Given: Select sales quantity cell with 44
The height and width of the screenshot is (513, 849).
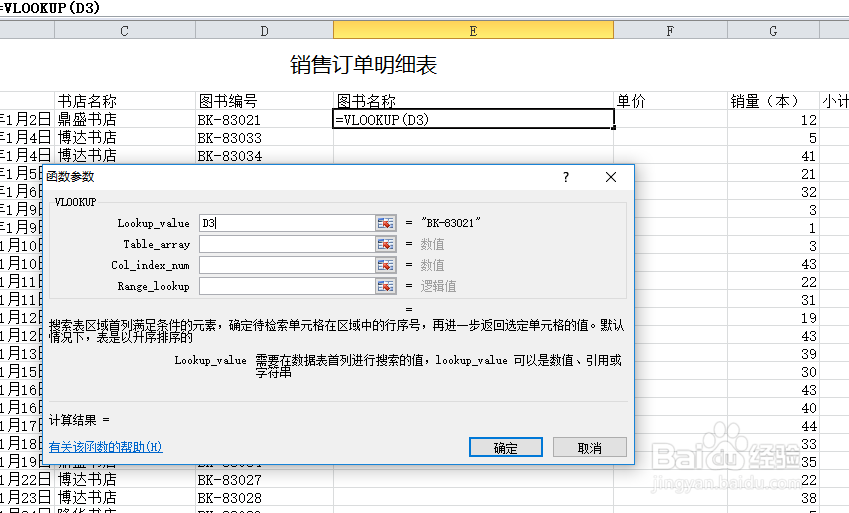Looking at the screenshot, I should click(x=773, y=426).
